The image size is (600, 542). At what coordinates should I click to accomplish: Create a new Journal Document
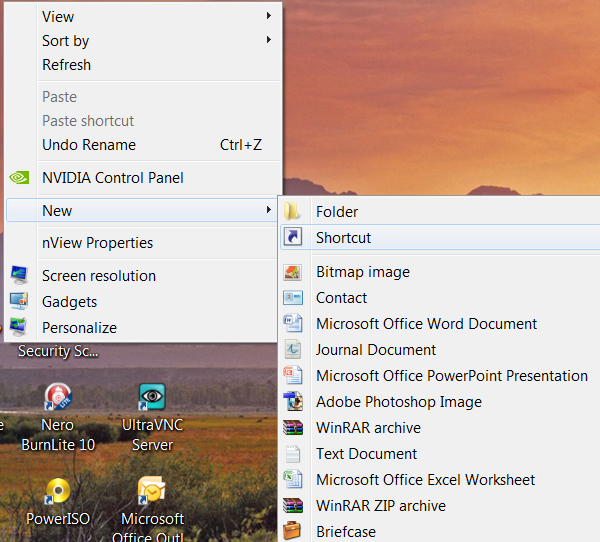440,350
